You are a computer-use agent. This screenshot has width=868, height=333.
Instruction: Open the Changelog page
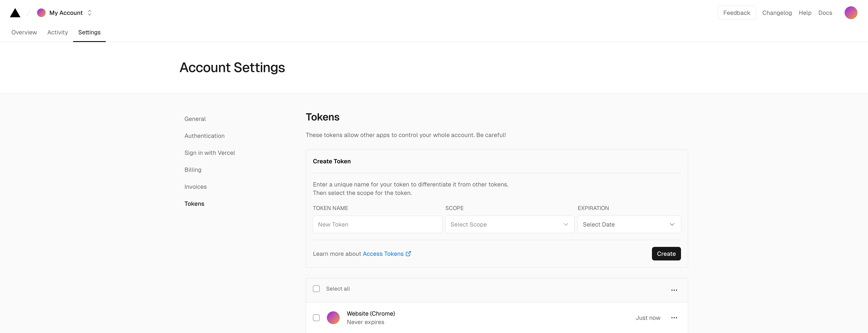(x=777, y=13)
